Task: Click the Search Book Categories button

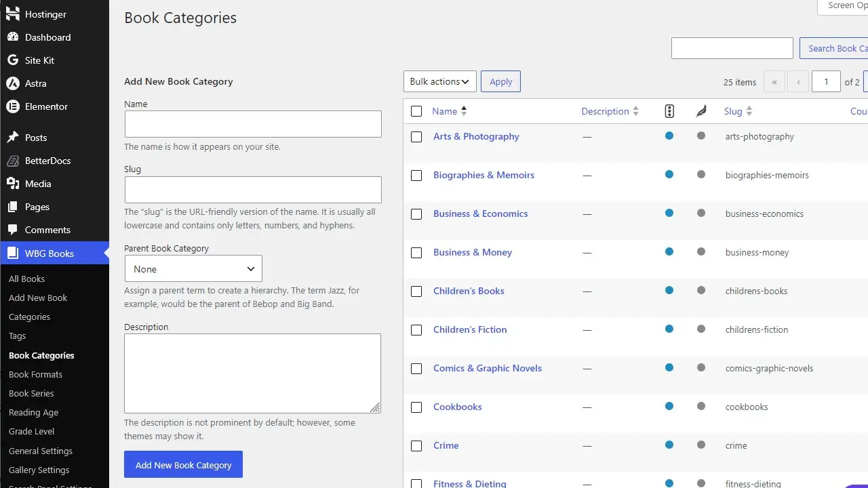Action: [834, 48]
